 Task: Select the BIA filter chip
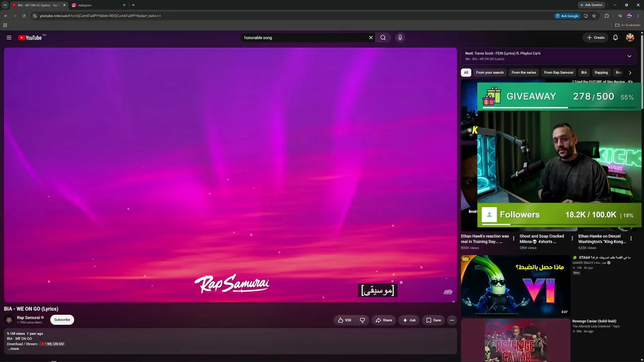tap(584, 72)
